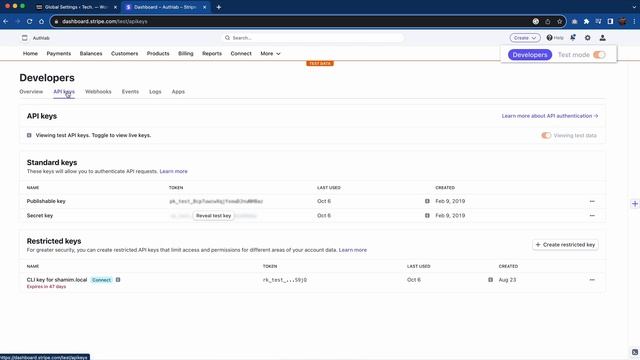640x360 pixels.
Task: Open Learn more about API authentication link
Action: [550, 116]
